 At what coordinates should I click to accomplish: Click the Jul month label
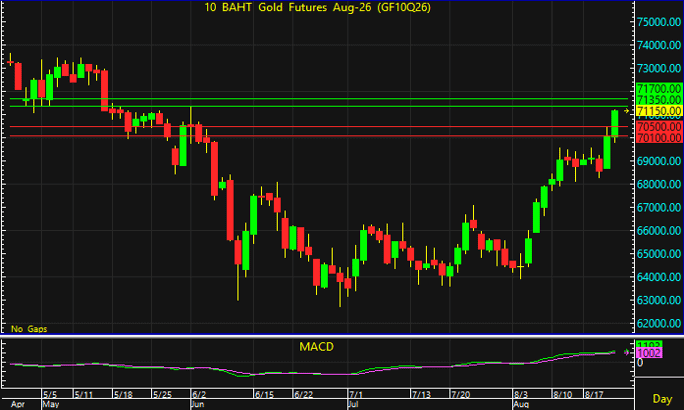pos(353,404)
